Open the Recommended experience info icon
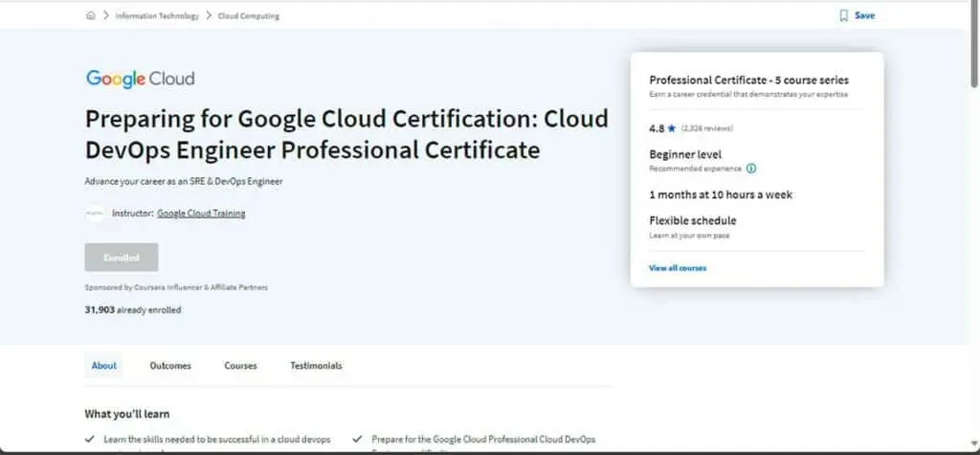 (751, 169)
